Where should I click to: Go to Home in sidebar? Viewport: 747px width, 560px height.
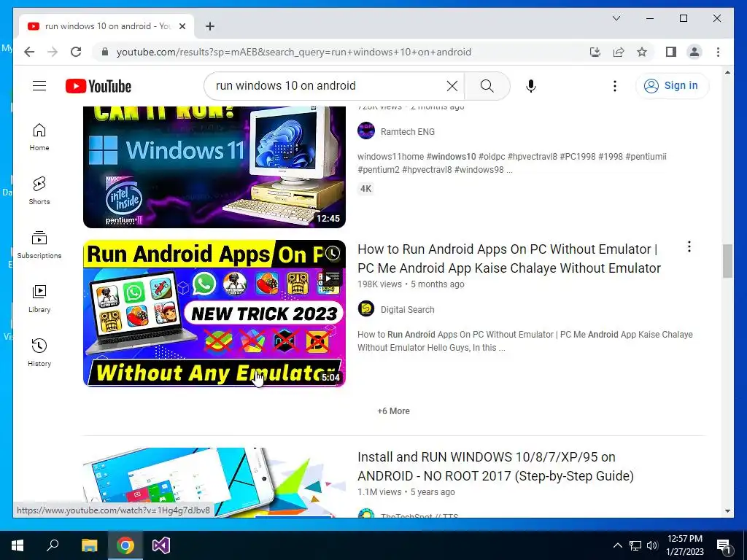(x=39, y=137)
